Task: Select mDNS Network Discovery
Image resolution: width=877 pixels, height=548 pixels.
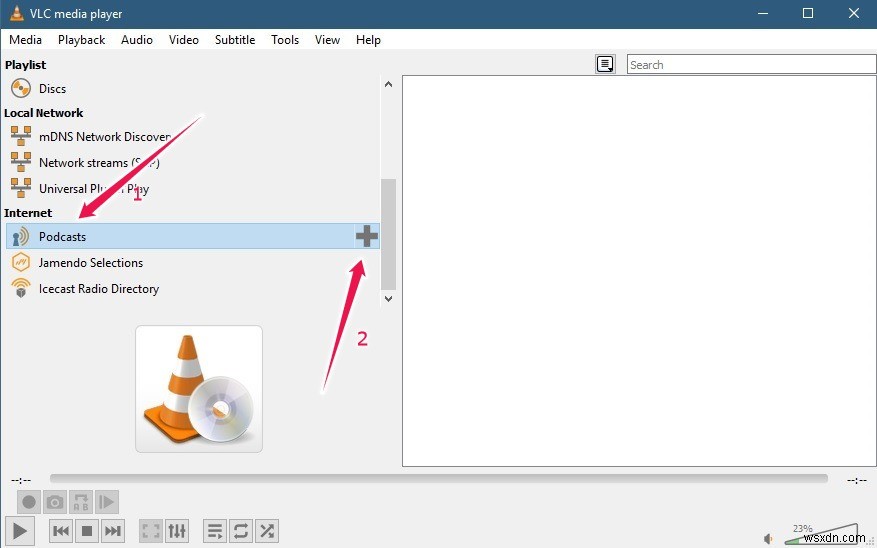Action: pos(105,137)
